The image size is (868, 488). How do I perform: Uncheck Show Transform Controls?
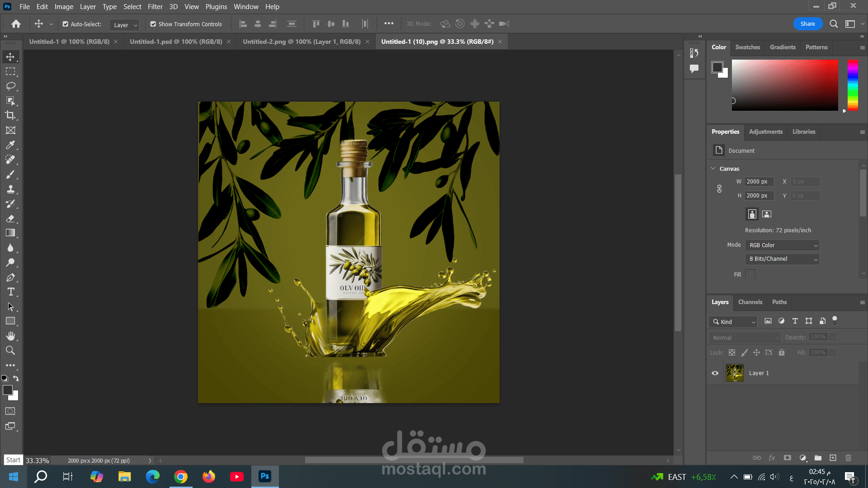pos(153,24)
